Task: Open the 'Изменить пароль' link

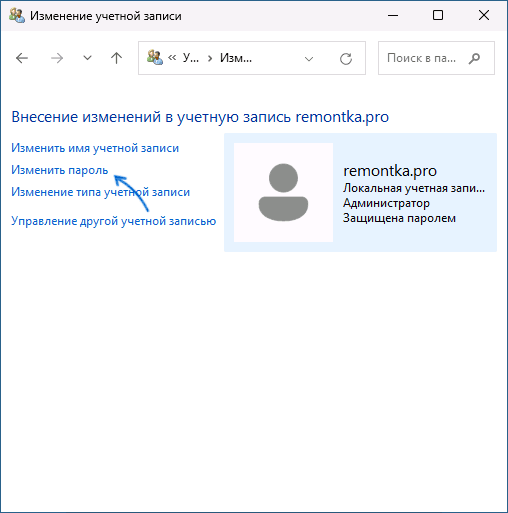Action: pyautogui.click(x=60, y=170)
